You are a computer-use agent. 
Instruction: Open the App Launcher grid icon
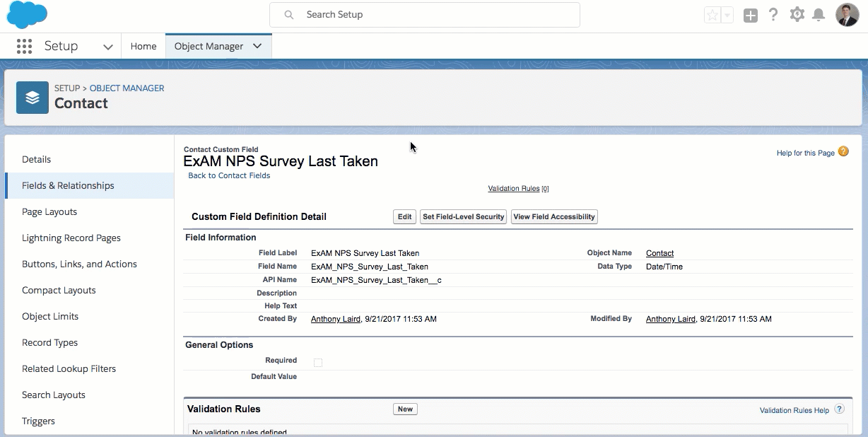click(x=24, y=46)
